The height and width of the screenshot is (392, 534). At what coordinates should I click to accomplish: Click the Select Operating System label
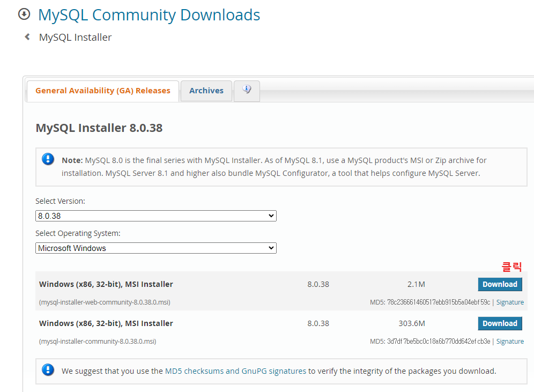pyautogui.click(x=78, y=233)
